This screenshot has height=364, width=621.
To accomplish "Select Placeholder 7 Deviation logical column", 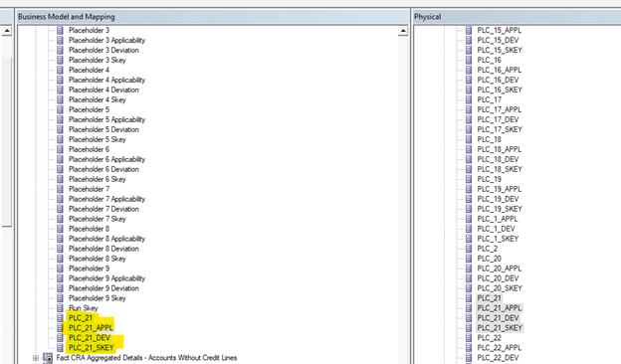I will [x=103, y=209].
